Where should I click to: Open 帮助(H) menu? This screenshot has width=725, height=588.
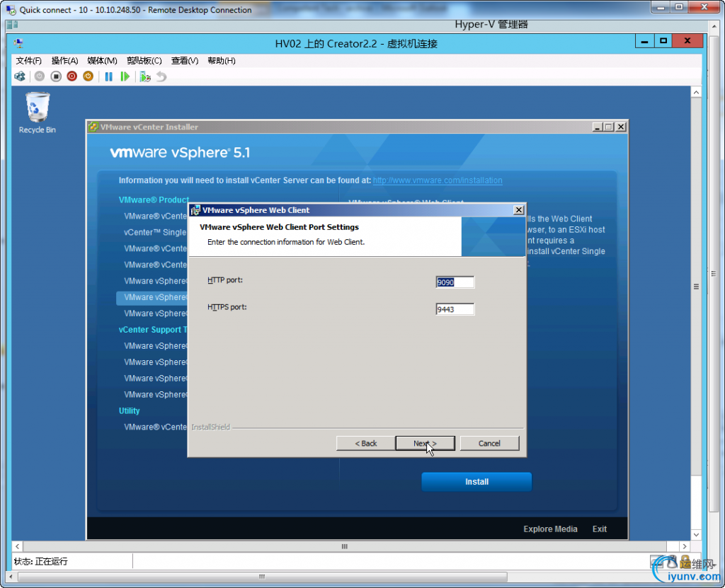(222, 61)
